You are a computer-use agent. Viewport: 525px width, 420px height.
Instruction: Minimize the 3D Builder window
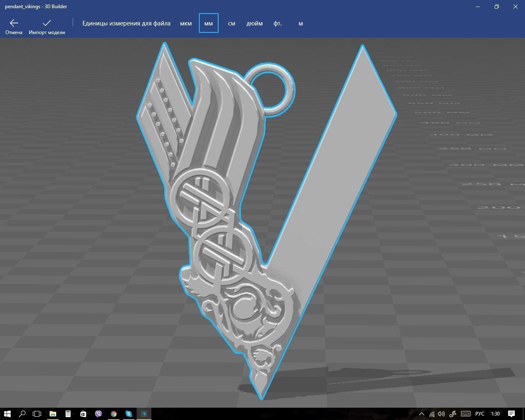478,7
